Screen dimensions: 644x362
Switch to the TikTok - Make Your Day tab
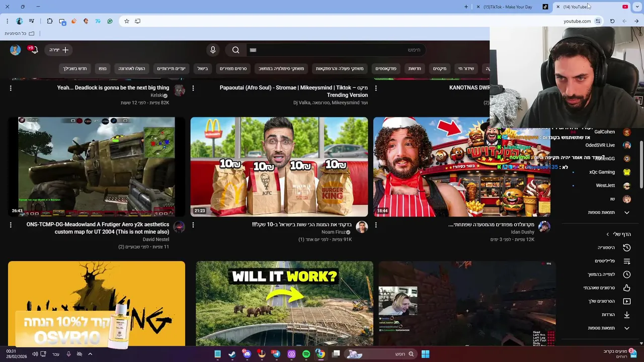pyautogui.click(x=513, y=7)
